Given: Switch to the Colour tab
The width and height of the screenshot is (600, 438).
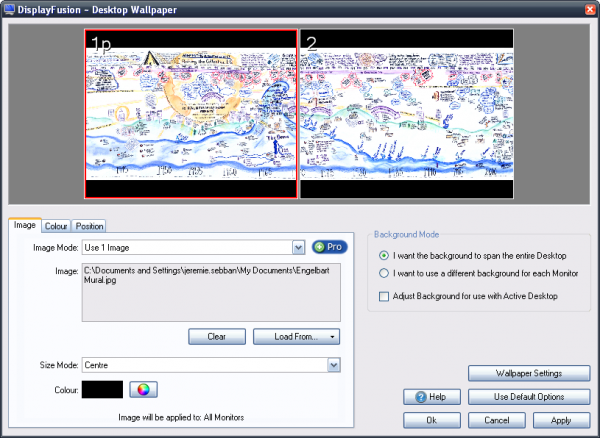Looking at the screenshot, I should 56,226.
